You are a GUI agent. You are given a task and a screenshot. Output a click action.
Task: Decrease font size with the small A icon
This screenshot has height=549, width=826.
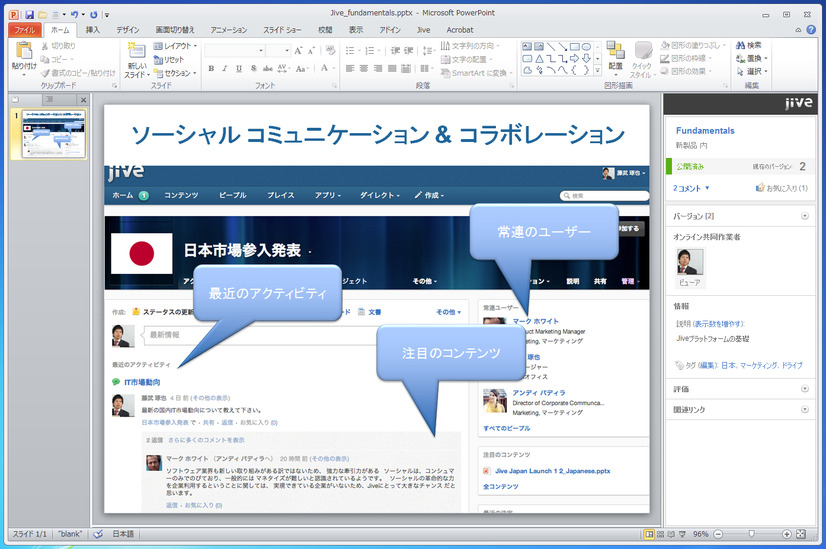[311, 51]
